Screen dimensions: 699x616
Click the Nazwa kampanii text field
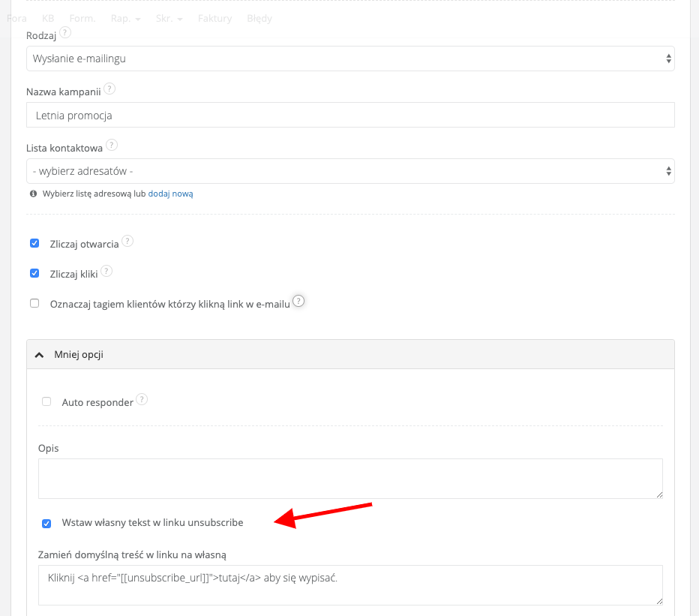click(350, 116)
